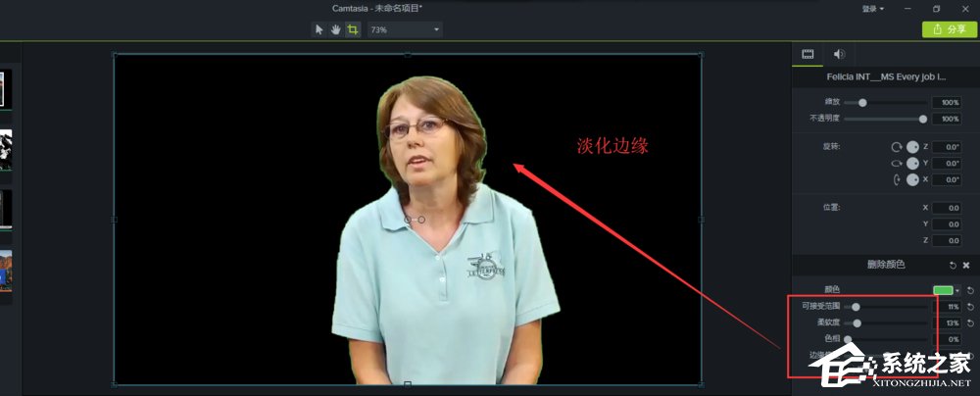Click the Y rotation dial
Screen dimensions: 980x396
click(x=912, y=164)
